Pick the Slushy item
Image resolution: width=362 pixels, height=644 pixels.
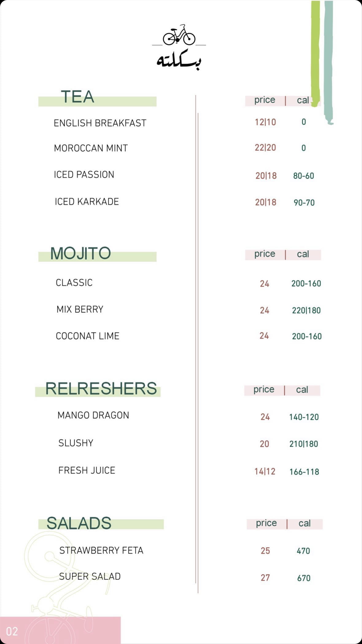click(x=76, y=443)
